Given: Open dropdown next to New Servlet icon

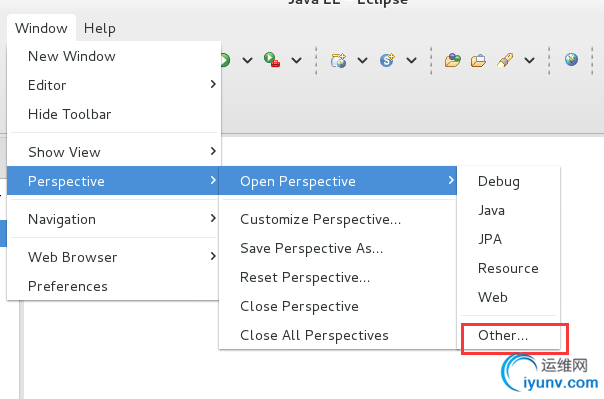Looking at the screenshot, I should click(x=411, y=60).
